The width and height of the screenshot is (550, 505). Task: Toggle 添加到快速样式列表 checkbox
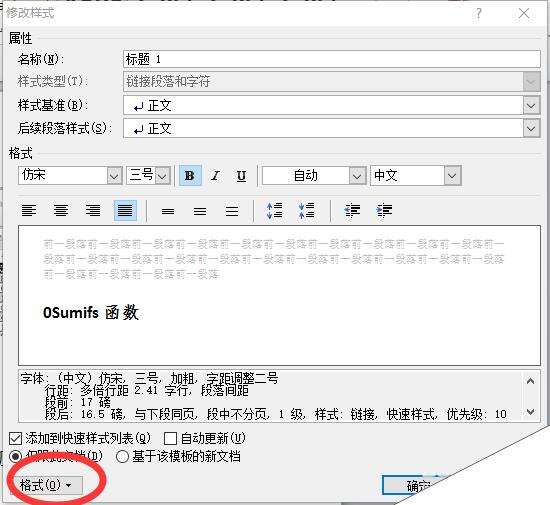15,438
